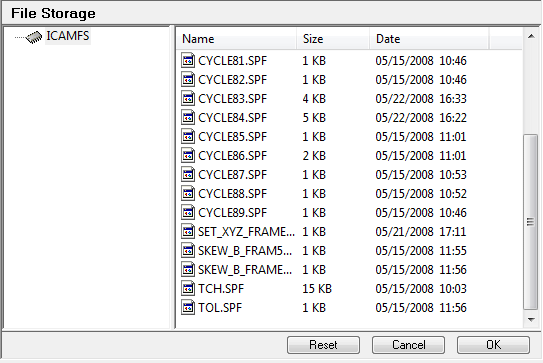Click the CYCLE84.SPF file icon
543x363 pixels.
pos(188,118)
